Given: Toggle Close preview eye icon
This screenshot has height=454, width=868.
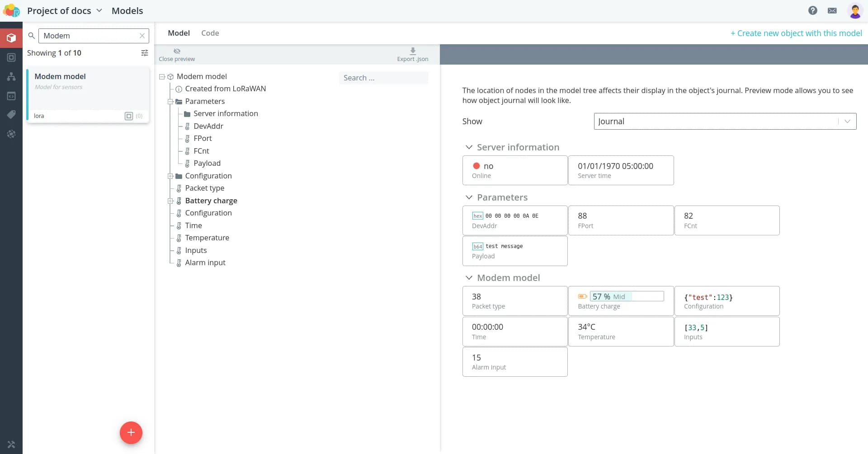Looking at the screenshot, I should (x=177, y=51).
